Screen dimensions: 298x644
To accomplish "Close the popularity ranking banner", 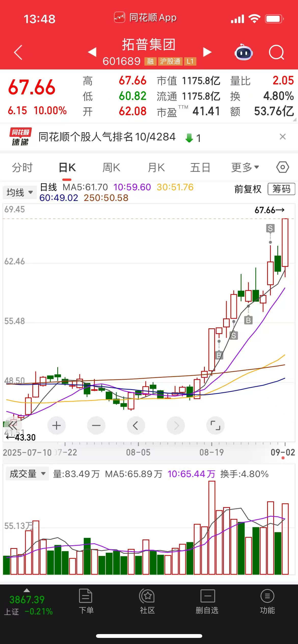I will click(x=282, y=137).
